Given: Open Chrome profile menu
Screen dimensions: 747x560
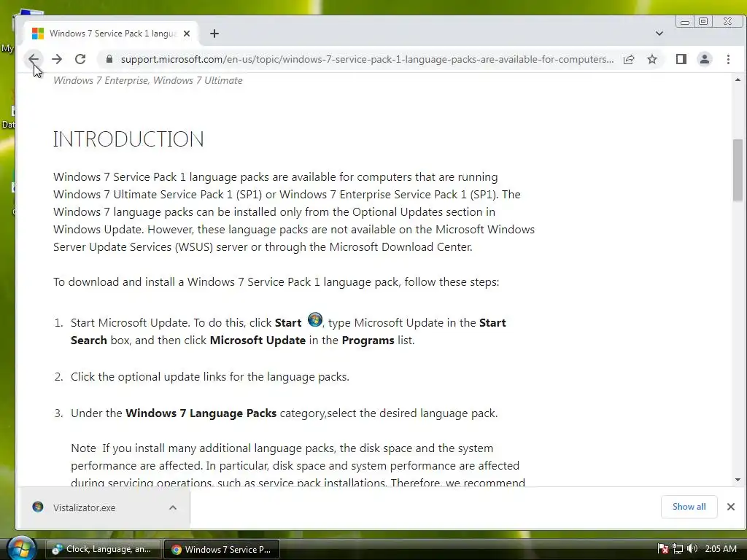Looking at the screenshot, I should [x=705, y=59].
